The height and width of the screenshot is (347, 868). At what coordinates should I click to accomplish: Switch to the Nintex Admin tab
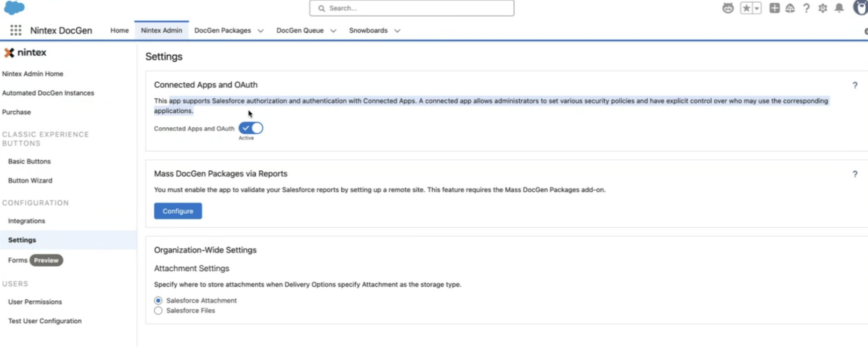tap(161, 31)
